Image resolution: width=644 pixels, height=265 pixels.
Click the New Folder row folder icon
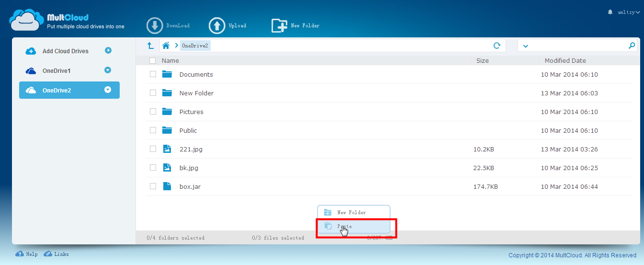point(167,93)
